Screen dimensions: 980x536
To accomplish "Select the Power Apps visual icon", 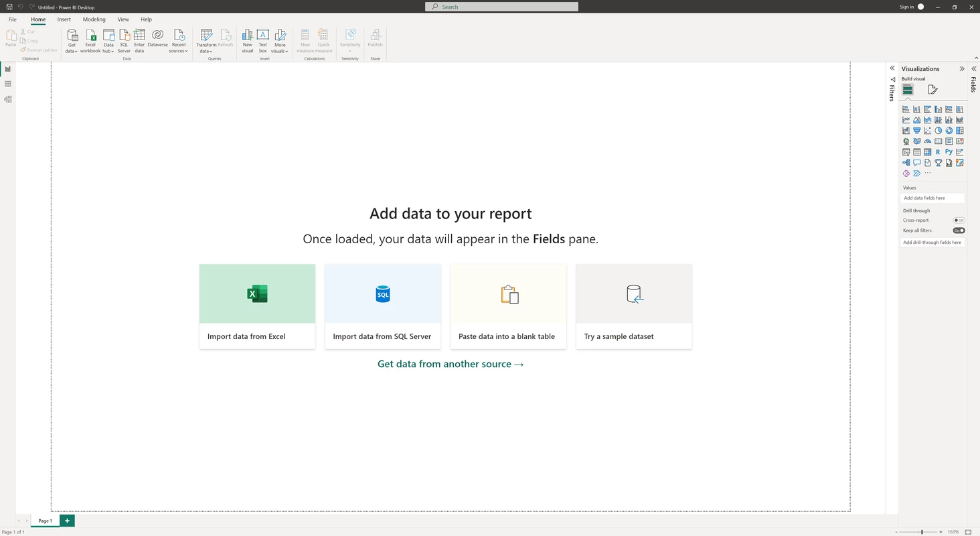I will 906,174.
